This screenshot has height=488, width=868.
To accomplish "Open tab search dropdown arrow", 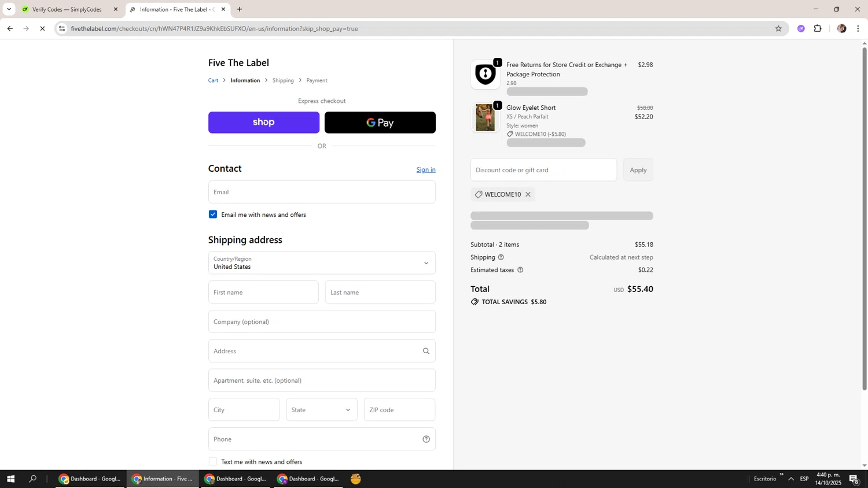I will [x=9, y=9].
